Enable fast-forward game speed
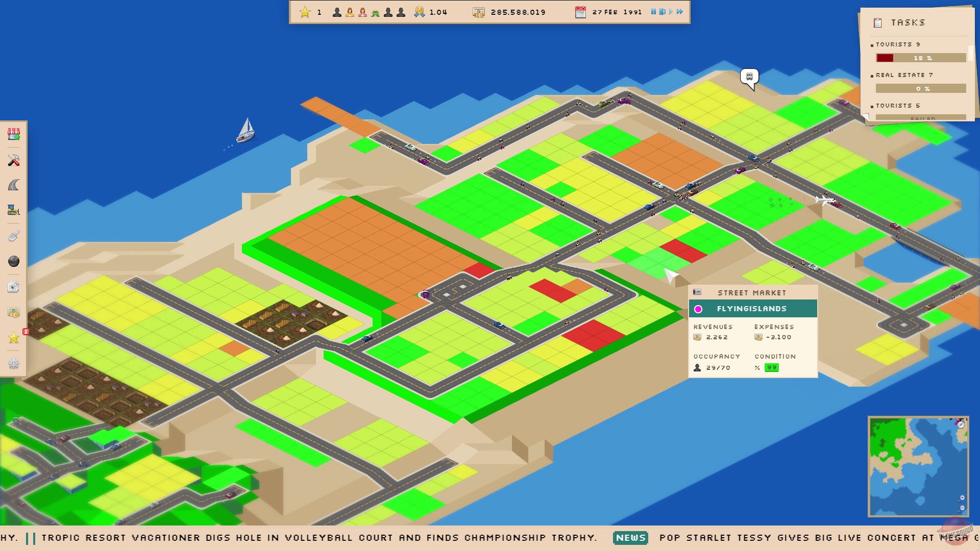The width and height of the screenshot is (980, 551). 679,11
